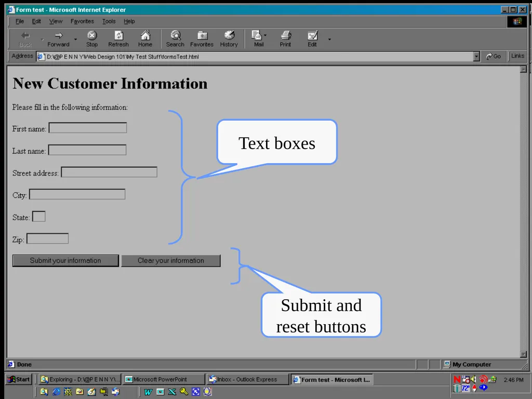Open the Favorites menu
The width and height of the screenshot is (532, 399).
tap(82, 21)
